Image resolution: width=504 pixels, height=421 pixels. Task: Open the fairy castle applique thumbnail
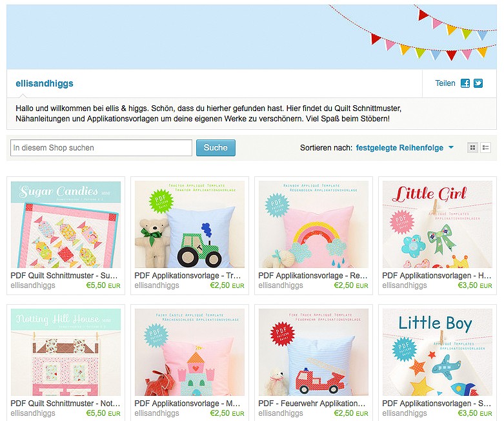(190, 352)
